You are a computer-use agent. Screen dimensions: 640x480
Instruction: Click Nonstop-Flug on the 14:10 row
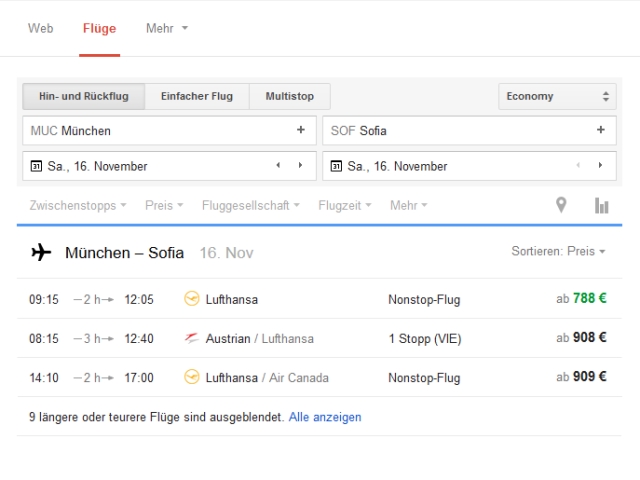(424, 378)
